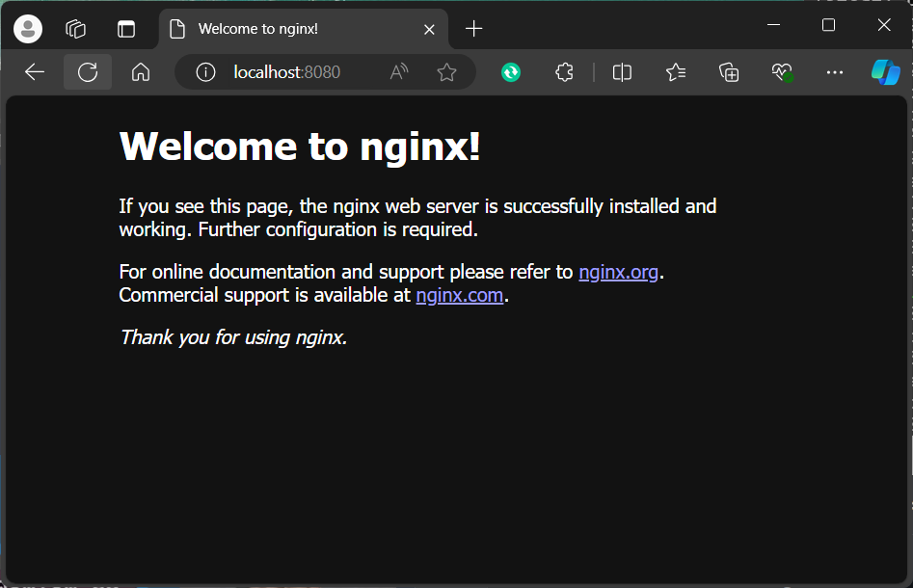Image resolution: width=913 pixels, height=588 pixels.
Task: Launch the Copilot sidebar
Action: tap(885, 72)
